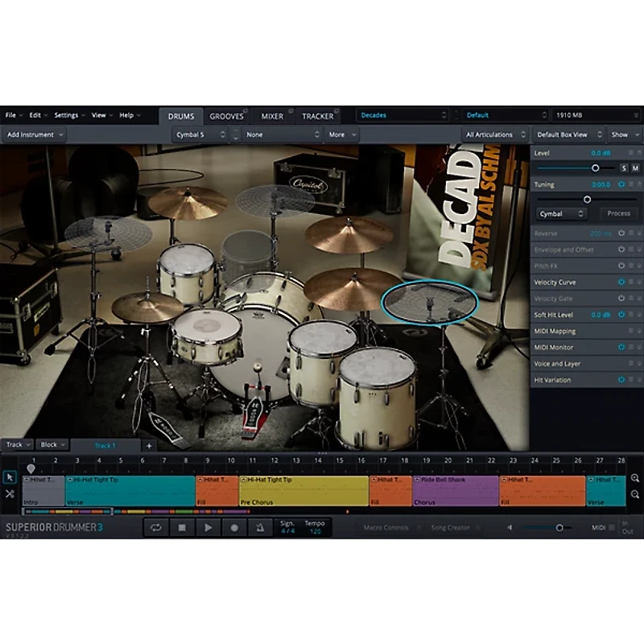This screenshot has width=644, height=644.
Task: Expand the Default Box View dropdown
Action: (x=567, y=134)
